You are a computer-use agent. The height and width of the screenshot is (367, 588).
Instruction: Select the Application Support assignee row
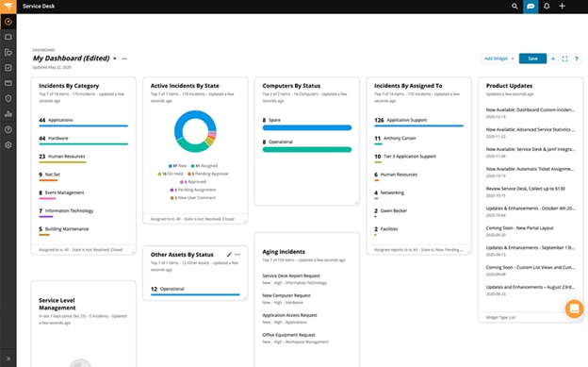click(x=418, y=122)
